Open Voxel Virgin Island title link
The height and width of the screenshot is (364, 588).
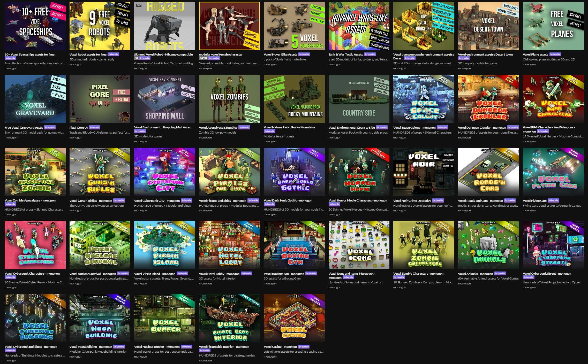click(x=155, y=274)
